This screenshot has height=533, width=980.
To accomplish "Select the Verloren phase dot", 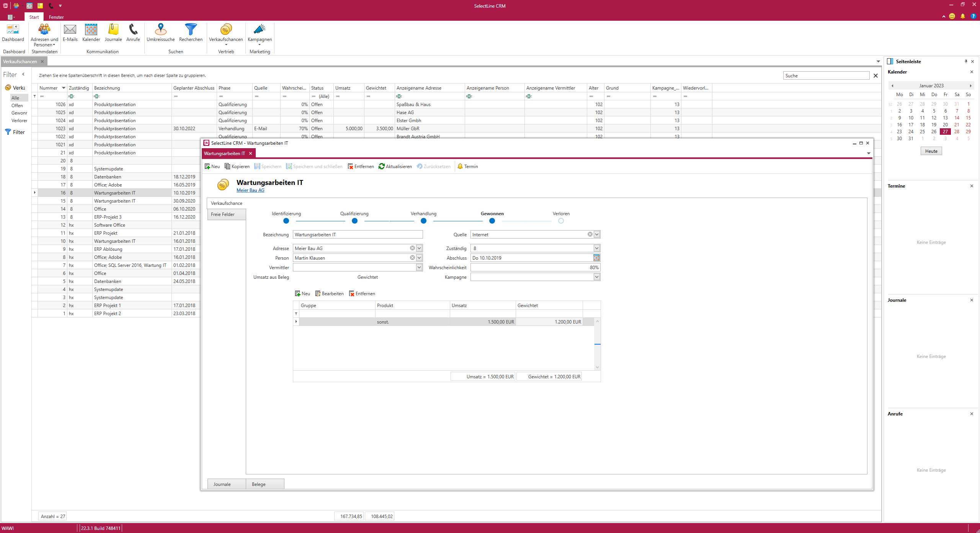I will click(x=561, y=221).
